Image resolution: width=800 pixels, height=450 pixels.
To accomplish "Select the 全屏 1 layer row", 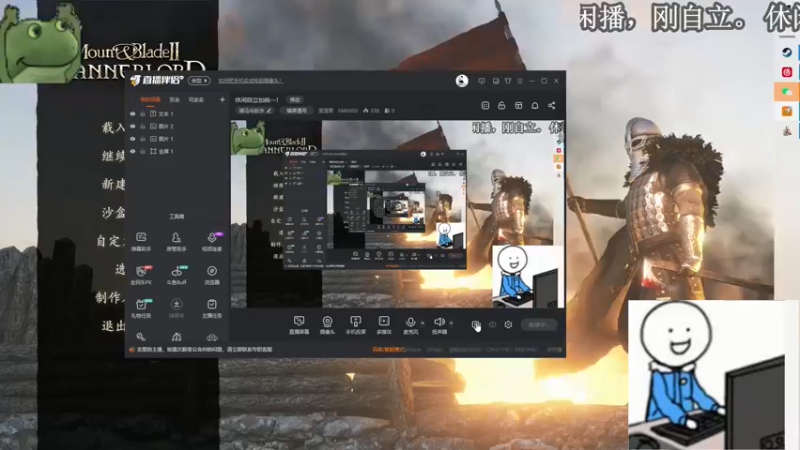I will coord(177,151).
